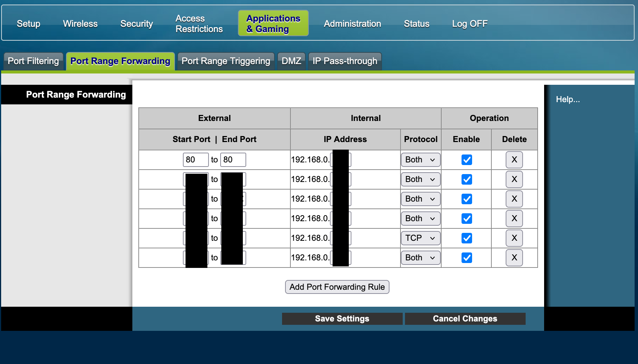Delete the TCP protocol forwarding rule
This screenshot has height=364, width=638.
[x=514, y=238]
